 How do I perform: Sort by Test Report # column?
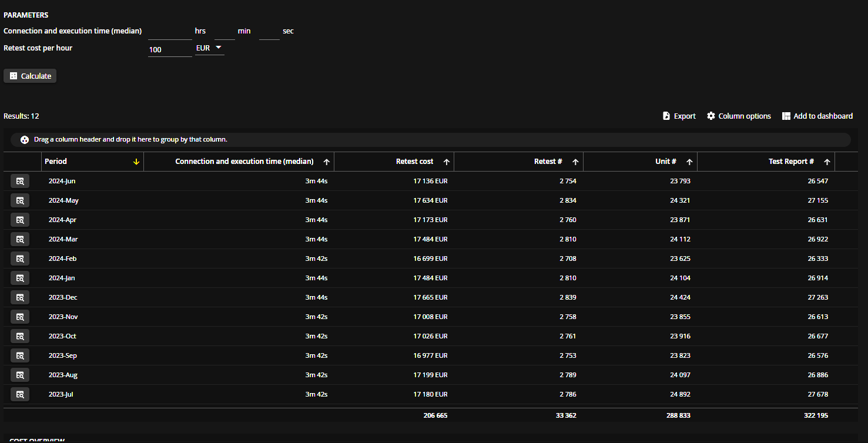tap(791, 162)
